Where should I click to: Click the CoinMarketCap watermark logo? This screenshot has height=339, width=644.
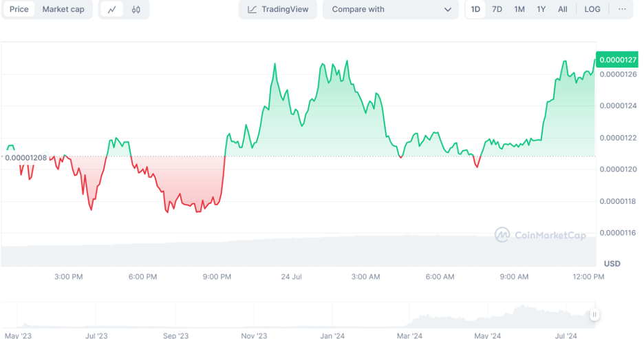[x=541, y=235]
